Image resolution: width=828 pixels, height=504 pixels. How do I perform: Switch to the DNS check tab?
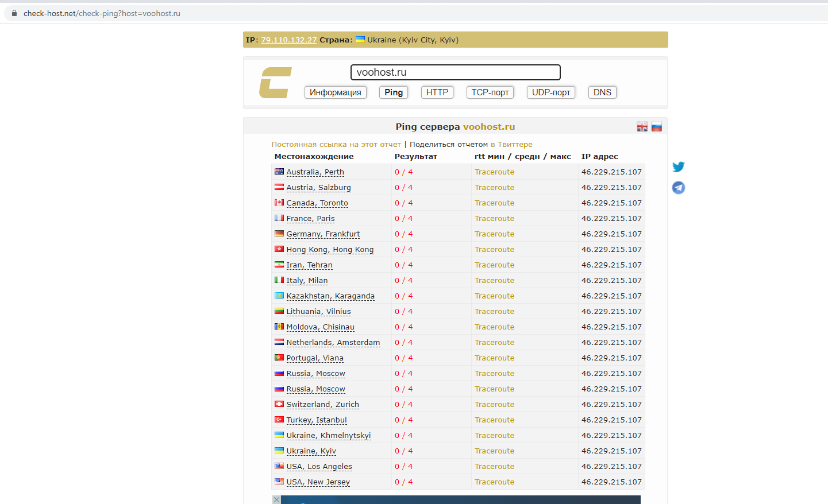tap(602, 92)
